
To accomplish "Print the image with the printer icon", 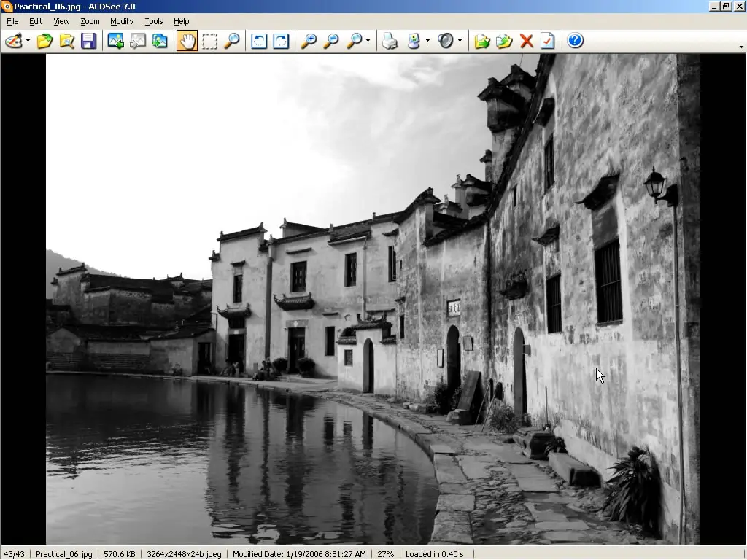I will [x=390, y=41].
